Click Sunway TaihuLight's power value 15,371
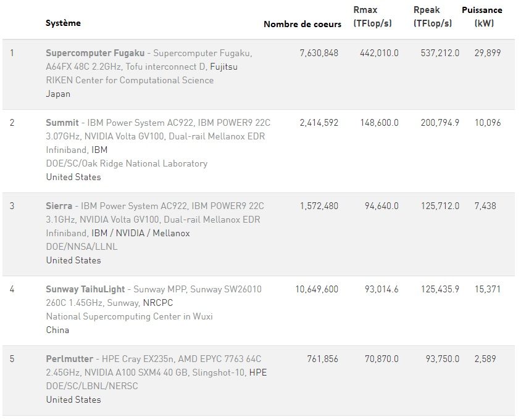Viewport: 521px width, 420px height. (487, 289)
